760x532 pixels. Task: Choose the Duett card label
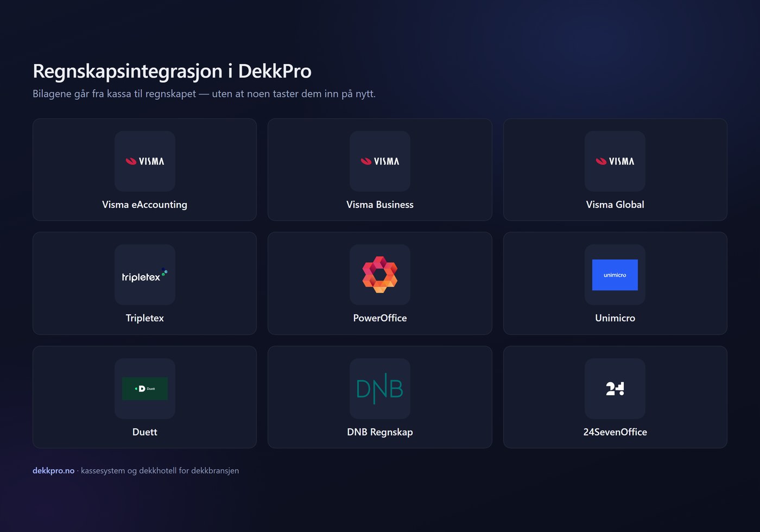tap(145, 432)
